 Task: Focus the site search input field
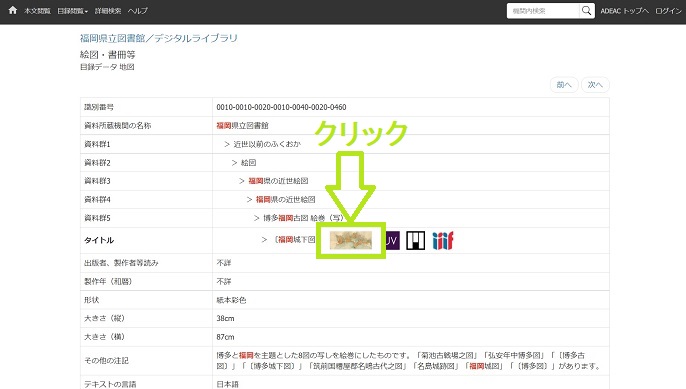(543, 11)
